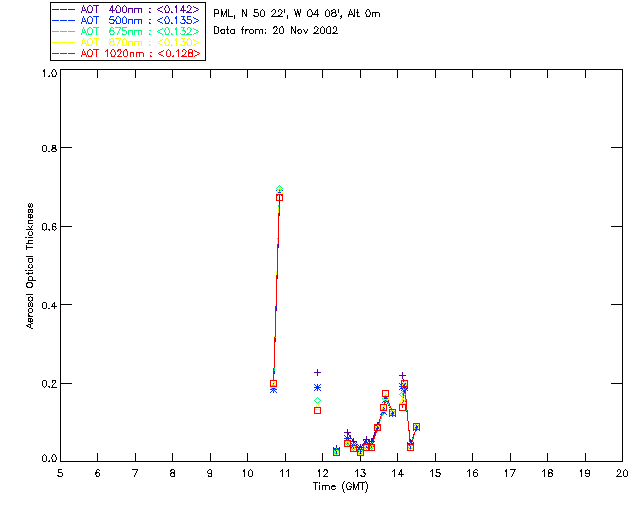
Task: Click the x-axis tick label 17
Action: 510,473
